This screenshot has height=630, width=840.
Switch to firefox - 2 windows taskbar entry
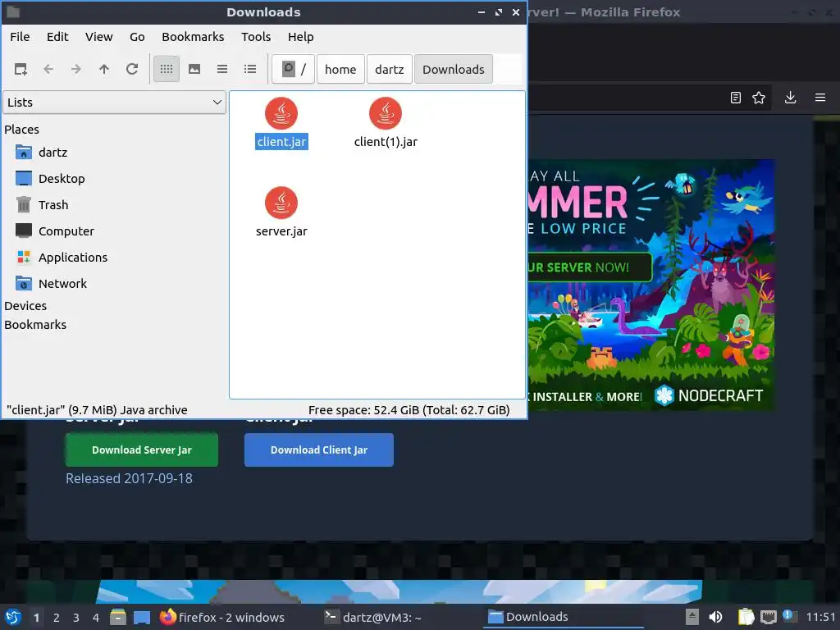[x=221, y=617]
